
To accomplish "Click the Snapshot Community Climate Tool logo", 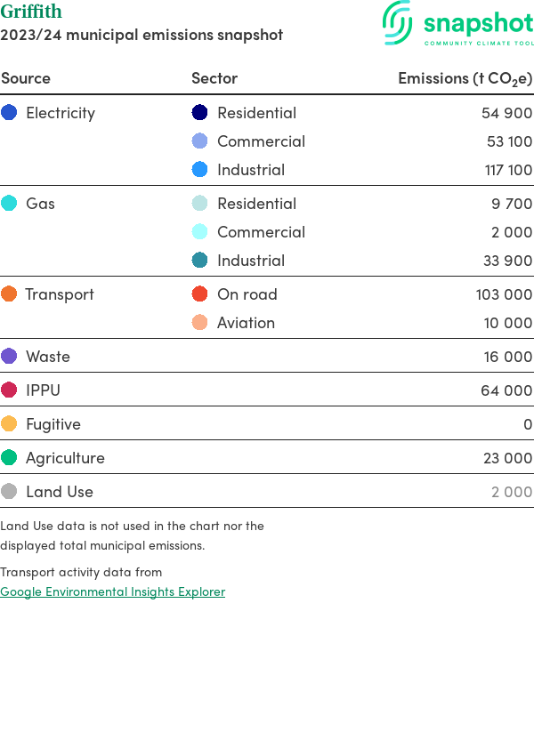I will (x=458, y=24).
